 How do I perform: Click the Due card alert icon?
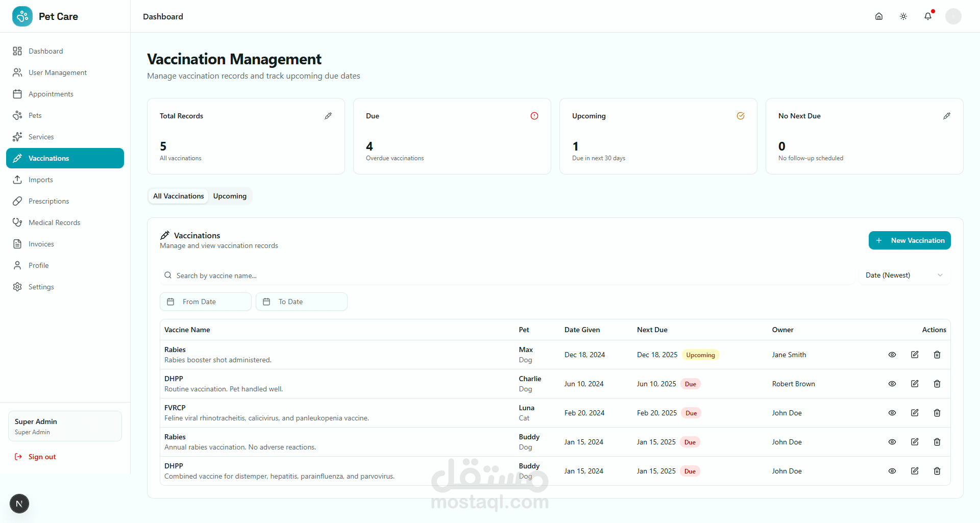tap(534, 116)
